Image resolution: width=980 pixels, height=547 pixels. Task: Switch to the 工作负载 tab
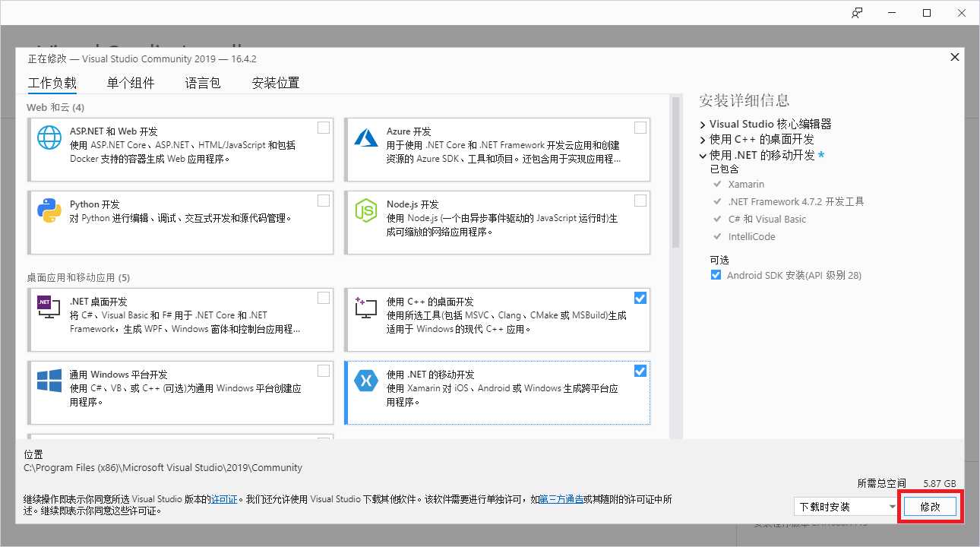coord(52,83)
